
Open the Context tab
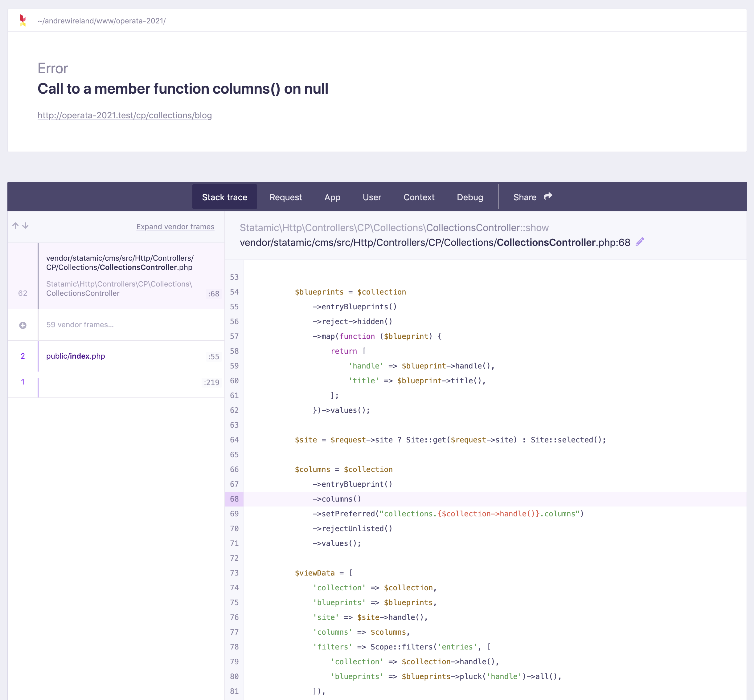419,197
